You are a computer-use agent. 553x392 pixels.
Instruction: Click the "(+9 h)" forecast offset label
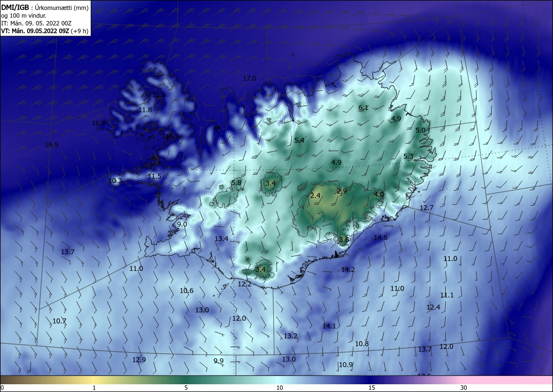(79, 31)
